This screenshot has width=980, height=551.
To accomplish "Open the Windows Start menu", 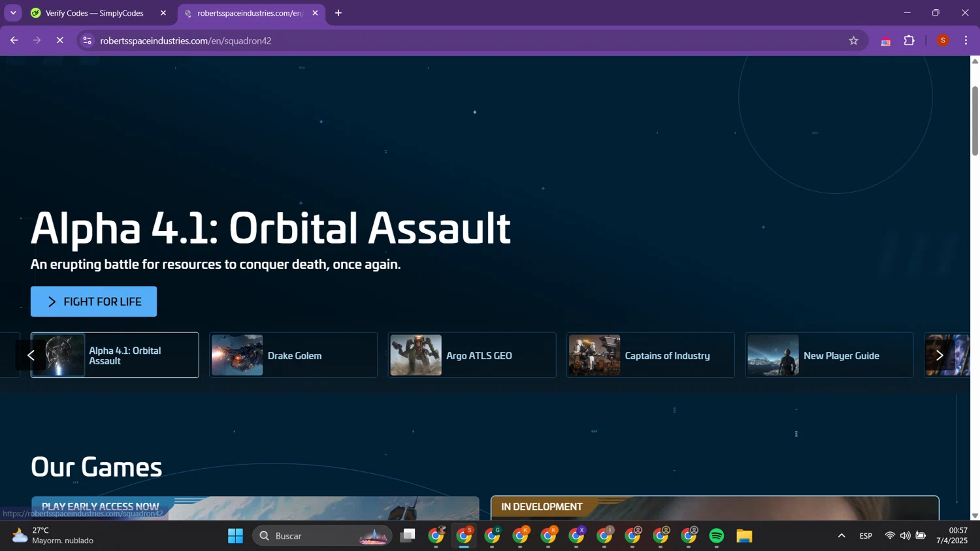I will click(235, 536).
